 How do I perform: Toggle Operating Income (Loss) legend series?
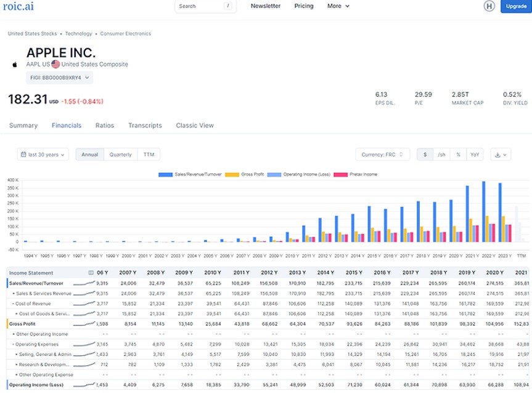[298, 174]
